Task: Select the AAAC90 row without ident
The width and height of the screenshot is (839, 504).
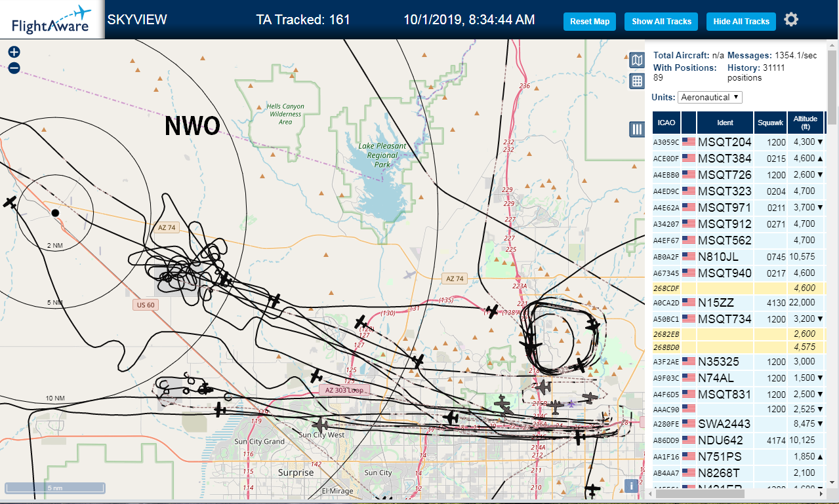Action: pos(738,409)
